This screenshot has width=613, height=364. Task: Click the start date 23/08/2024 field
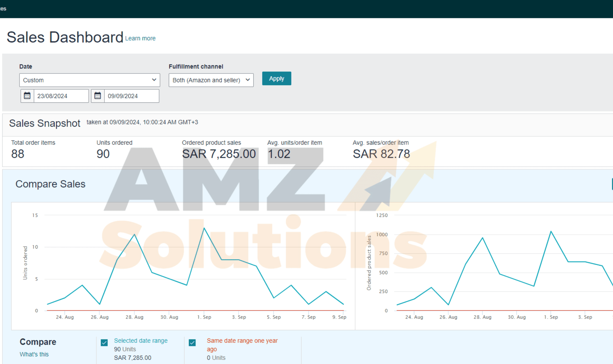61,96
